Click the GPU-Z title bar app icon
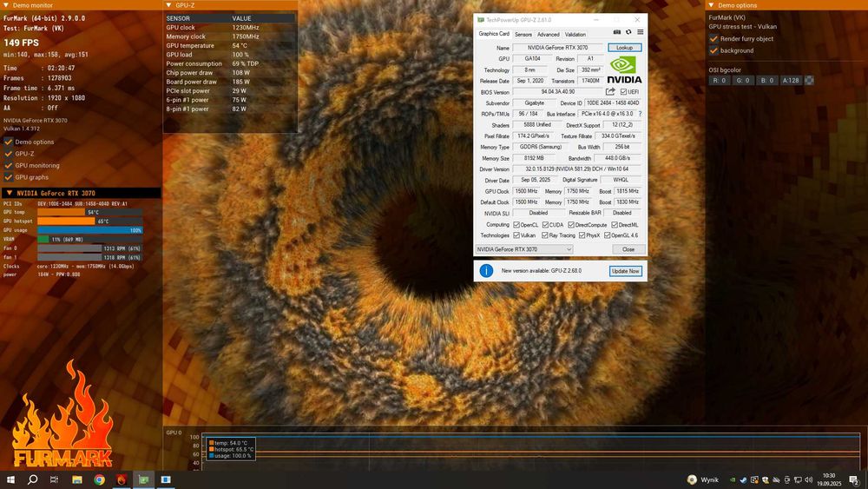 pos(481,20)
